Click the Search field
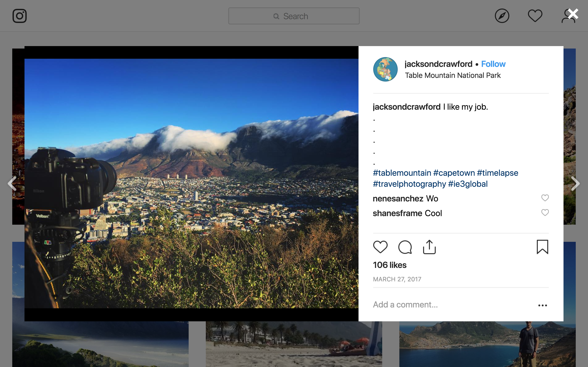The width and height of the screenshot is (588, 367). [x=294, y=16]
